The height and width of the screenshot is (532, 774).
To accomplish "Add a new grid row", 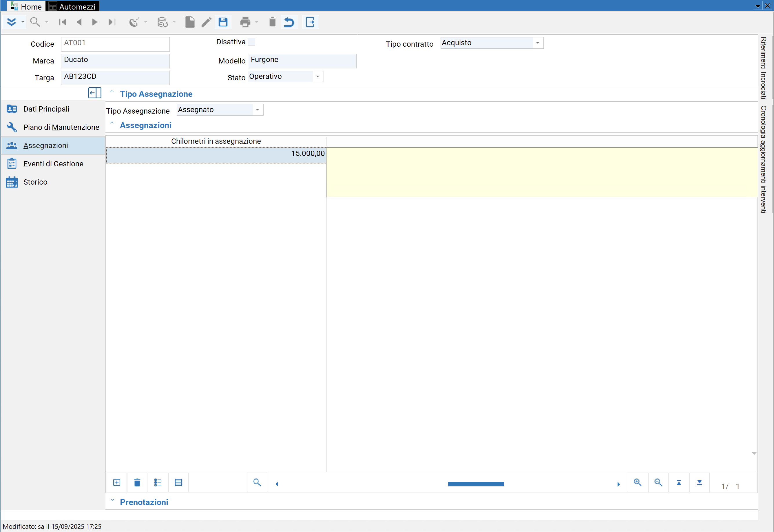I will pos(117,482).
